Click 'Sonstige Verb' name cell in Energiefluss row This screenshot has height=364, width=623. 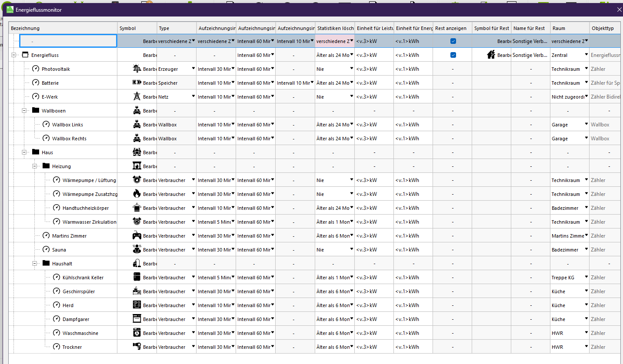[x=531, y=55]
